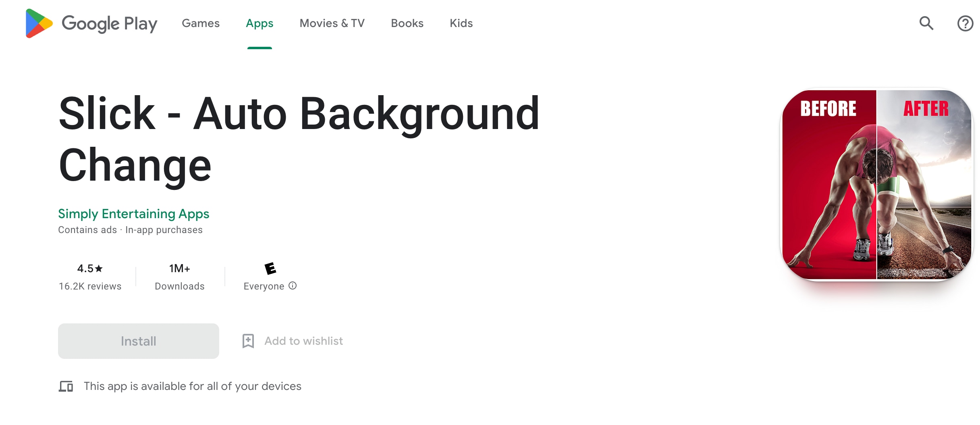Click the In-app purchases text
Viewport: 980px width, 425px height.
[164, 230]
